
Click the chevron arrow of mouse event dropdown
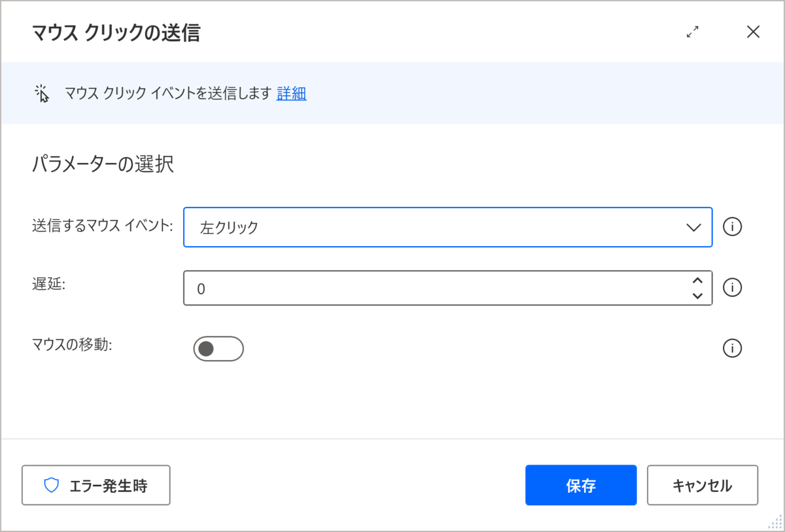pos(693,227)
